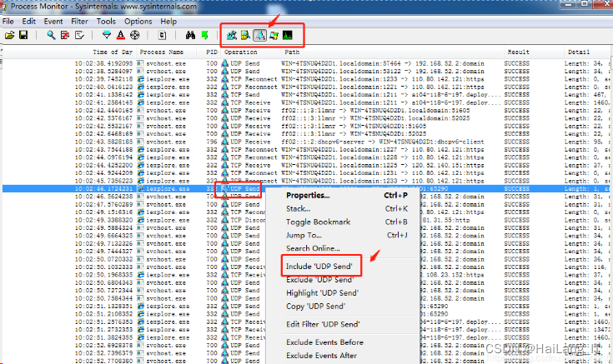The image size is (613, 364).
Task: Toggle Show Process and Thread Activity icon
Action: click(x=274, y=36)
